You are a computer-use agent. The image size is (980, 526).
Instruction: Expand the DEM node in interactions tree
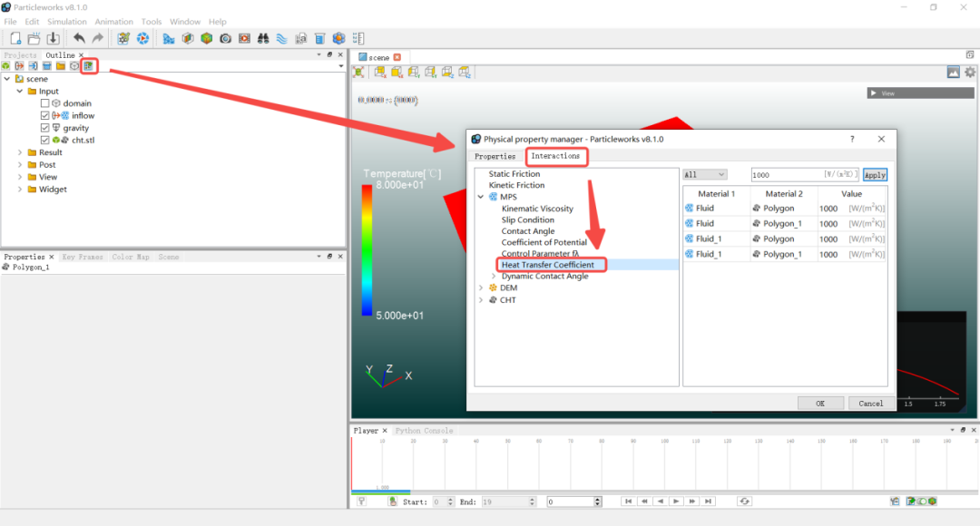(x=481, y=287)
